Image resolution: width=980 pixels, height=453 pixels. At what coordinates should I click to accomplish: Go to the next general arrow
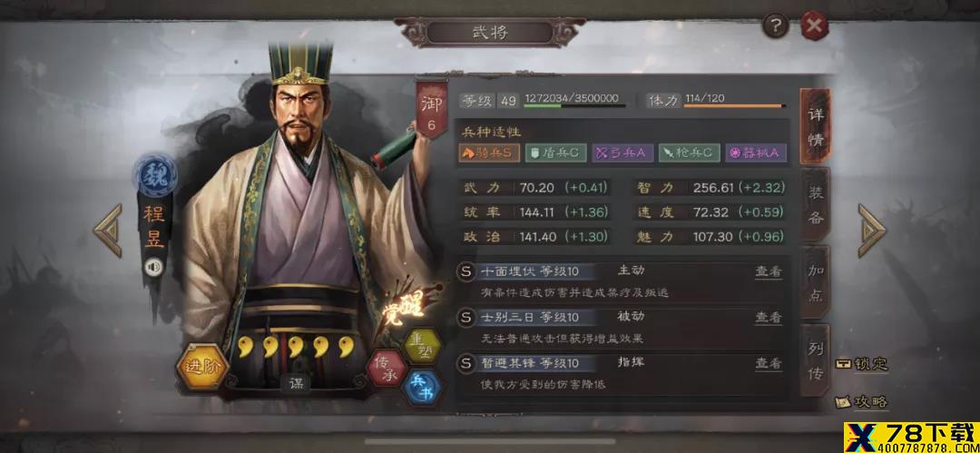871,231
